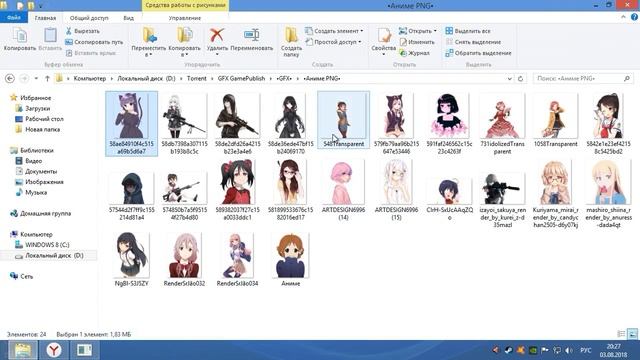Open Документы library
640x360 pixels.
point(41,171)
